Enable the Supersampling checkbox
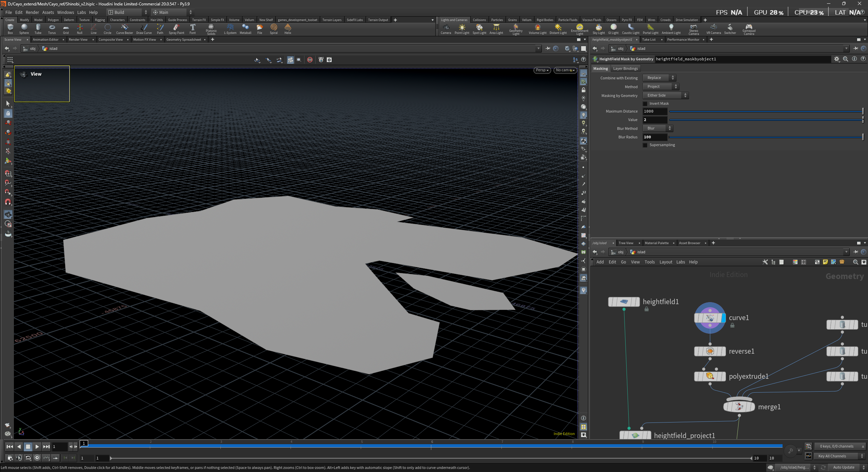This screenshot has height=472, width=868. 645,145
